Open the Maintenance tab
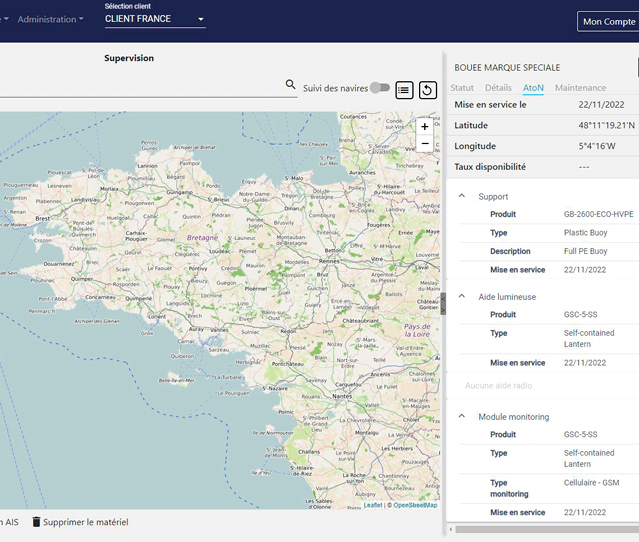 580,88
